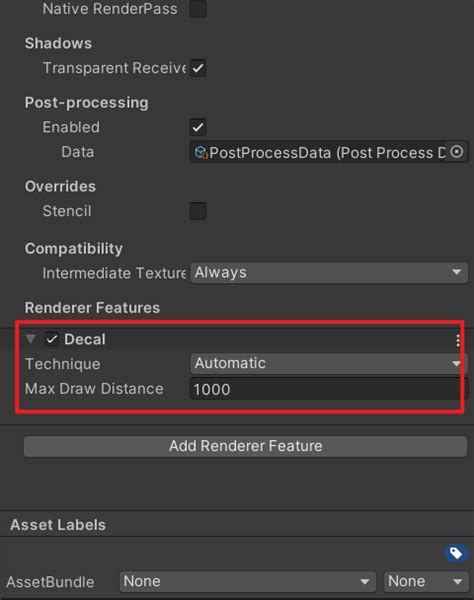Click the Asset Labels header
Image resolution: width=474 pixels, height=600 pixels.
(x=58, y=525)
